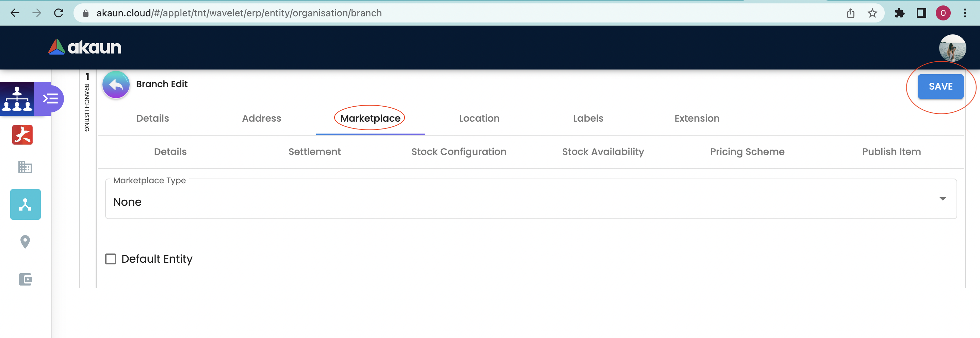Open the Location tab
Viewport: 980px width, 338px height.
479,119
